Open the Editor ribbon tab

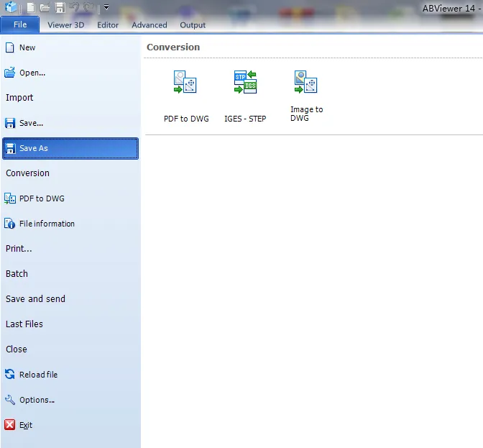coord(108,25)
